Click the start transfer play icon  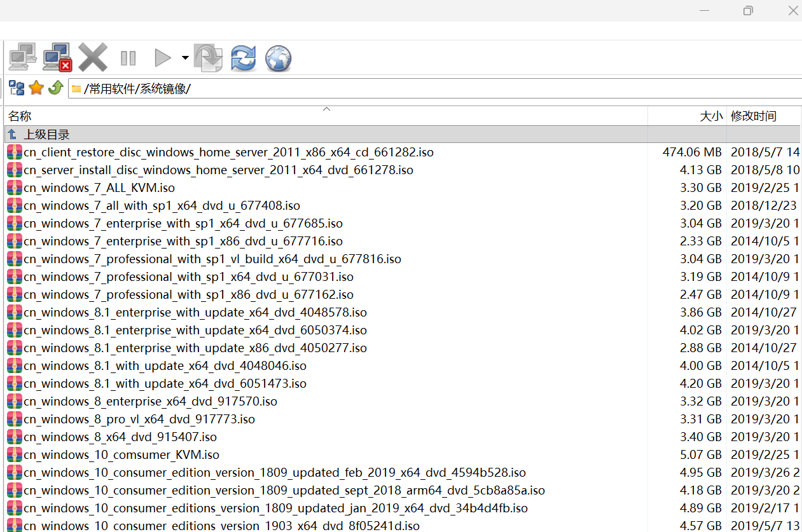[163, 58]
